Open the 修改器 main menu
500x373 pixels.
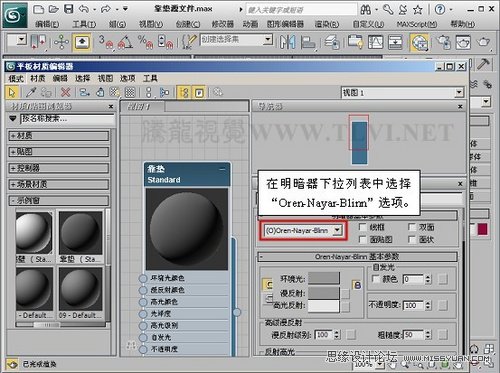(x=223, y=24)
